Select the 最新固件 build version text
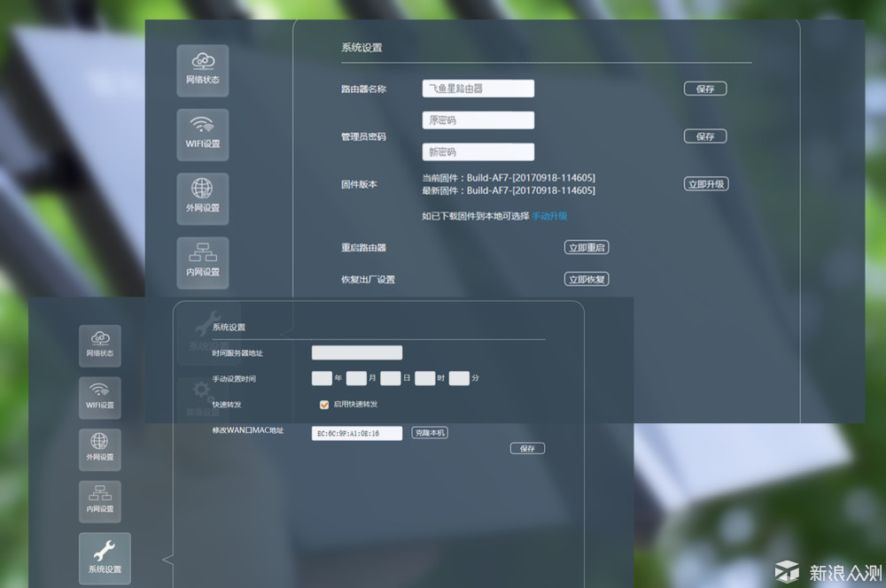886x588 pixels. (x=509, y=191)
